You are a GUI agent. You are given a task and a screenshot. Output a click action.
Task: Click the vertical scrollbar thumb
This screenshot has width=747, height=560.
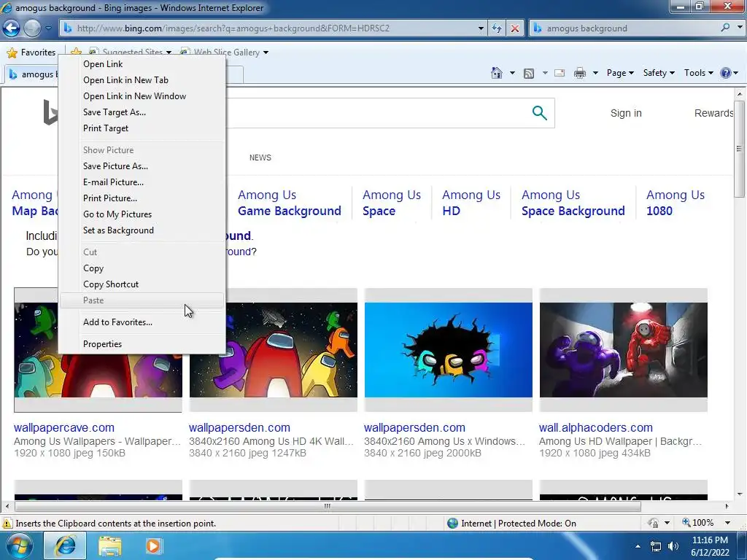(739, 149)
